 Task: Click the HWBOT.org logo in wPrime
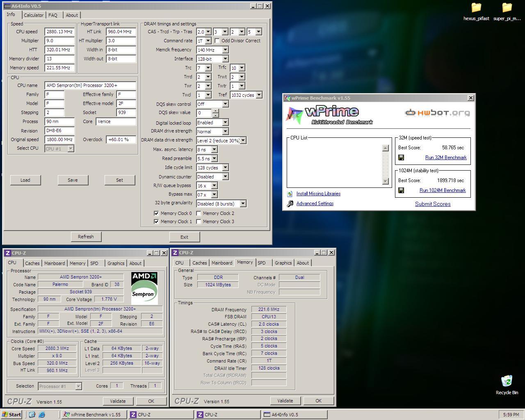click(437, 112)
